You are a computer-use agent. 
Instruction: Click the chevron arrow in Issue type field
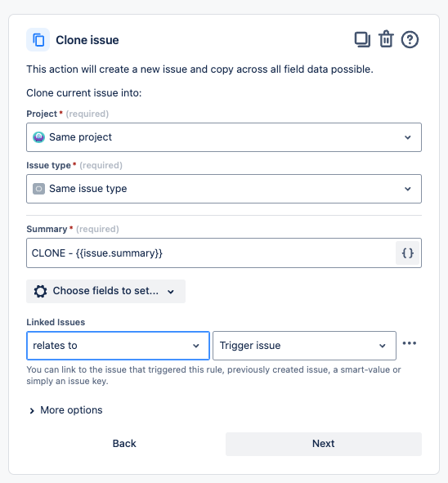tap(408, 189)
